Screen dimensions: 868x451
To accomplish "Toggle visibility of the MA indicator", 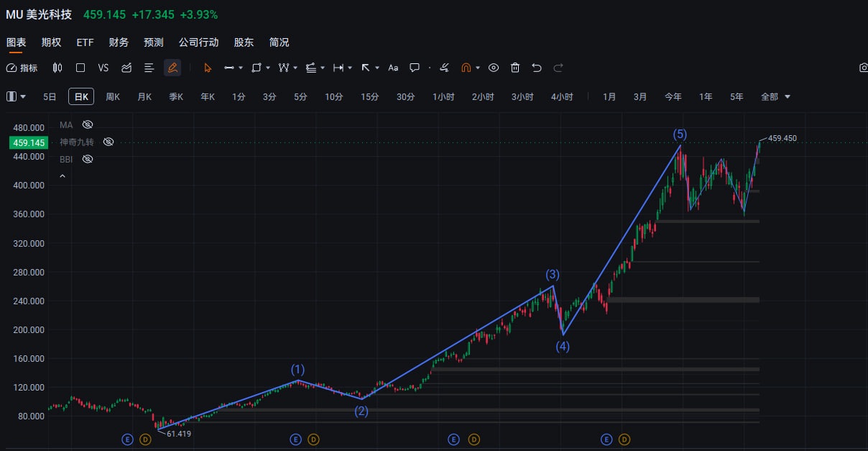I will pyautogui.click(x=88, y=124).
